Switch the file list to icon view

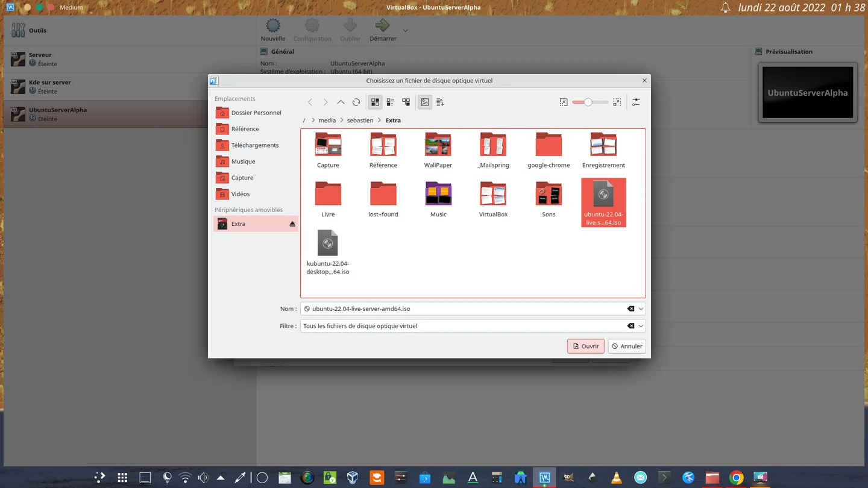375,102
